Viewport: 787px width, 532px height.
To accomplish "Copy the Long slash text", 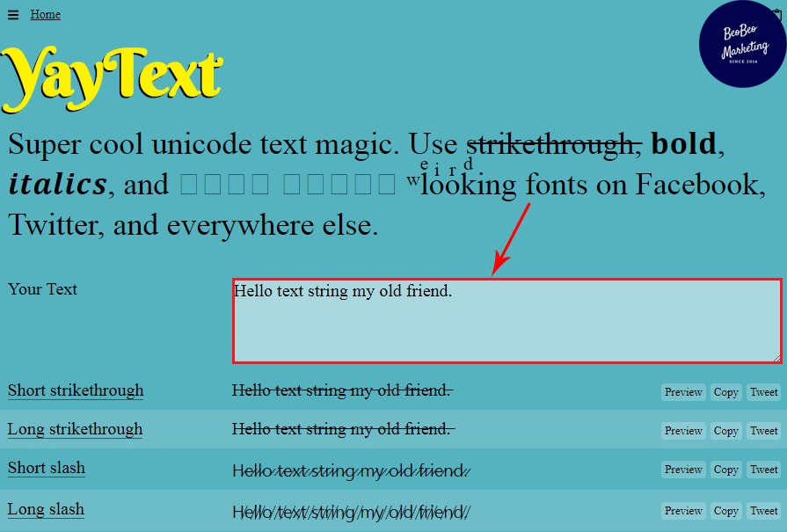I will [x=725, y=511].
